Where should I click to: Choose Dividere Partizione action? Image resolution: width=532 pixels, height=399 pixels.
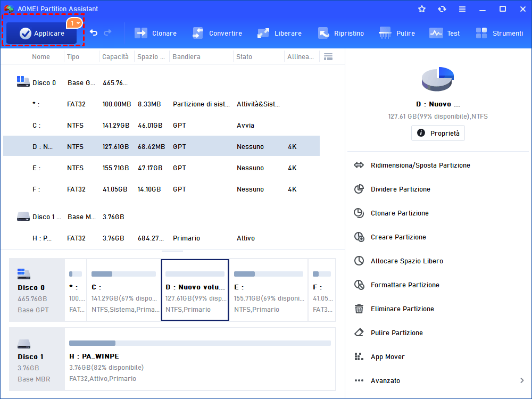coord(400,189)
